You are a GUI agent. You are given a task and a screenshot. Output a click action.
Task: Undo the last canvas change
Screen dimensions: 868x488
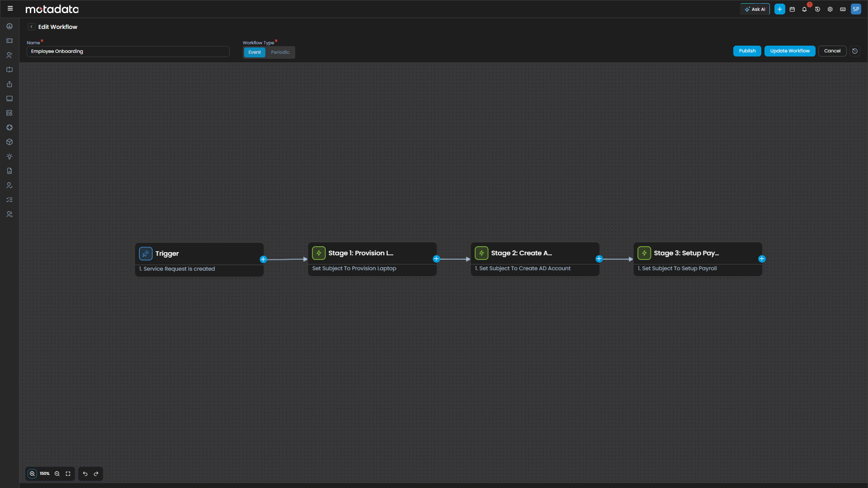(x=85, y=474)
